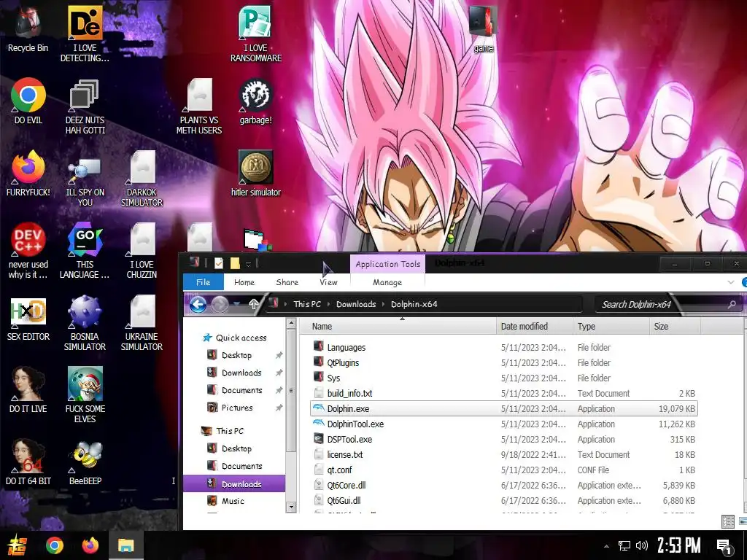Select the gold medallion desktop icon

(255, 167)
